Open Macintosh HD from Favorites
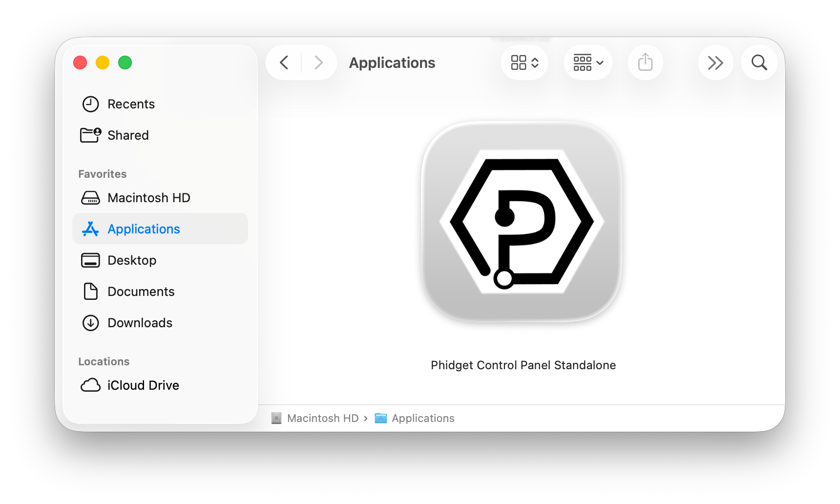This screenshot has width=840, height=504. (148, 198)
